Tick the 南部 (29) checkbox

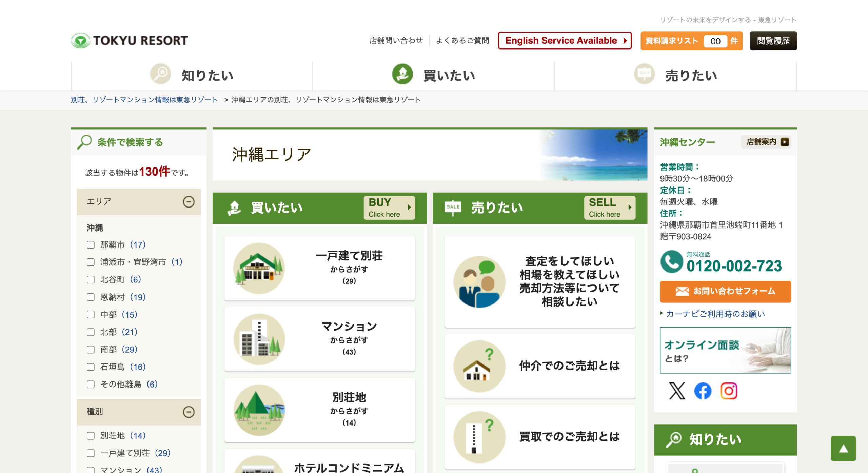tap(91, 350)
